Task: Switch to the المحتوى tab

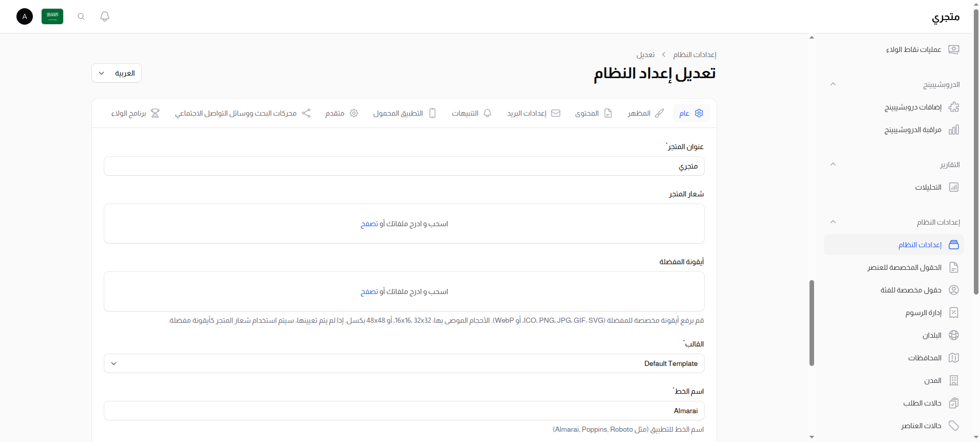Action: tap(594, 113)
